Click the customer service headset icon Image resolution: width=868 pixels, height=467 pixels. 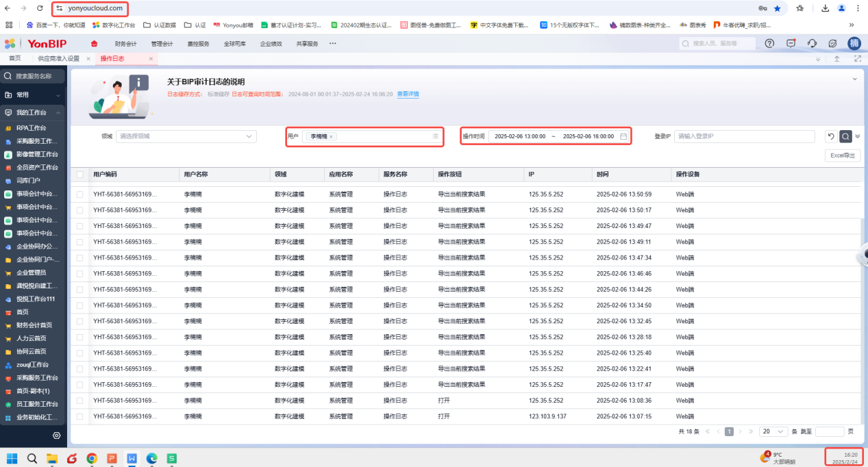812,43
